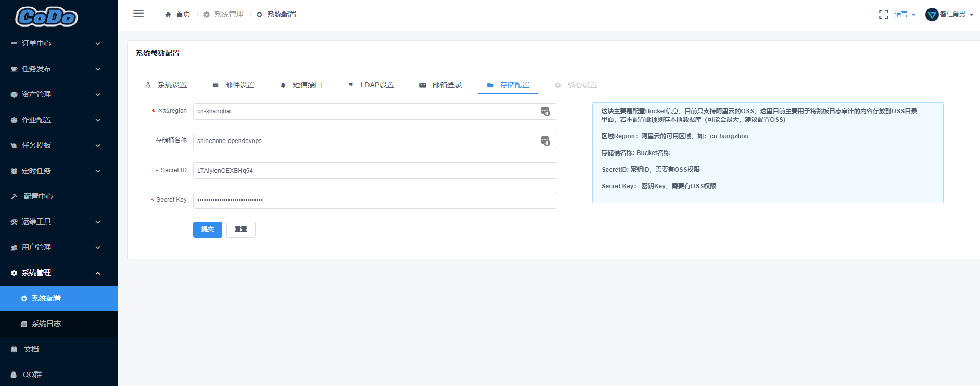Click the 重置 reset button
This screenshot has width=980, height=386.
241,229
